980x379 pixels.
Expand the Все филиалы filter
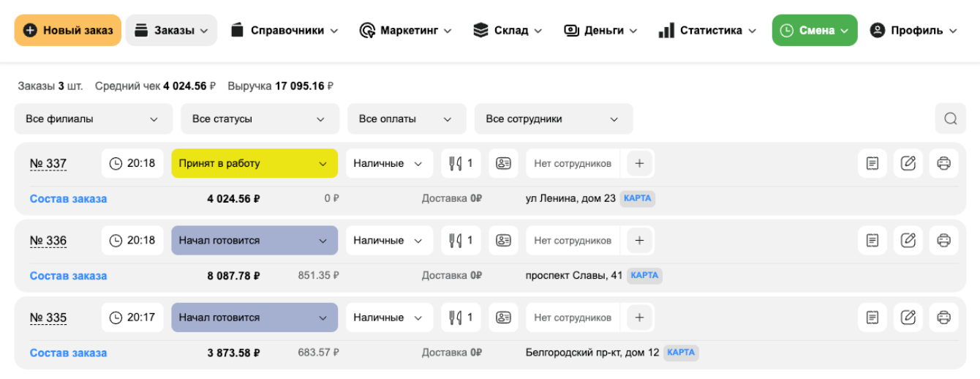pyautogui.click(x=94, y=119)
